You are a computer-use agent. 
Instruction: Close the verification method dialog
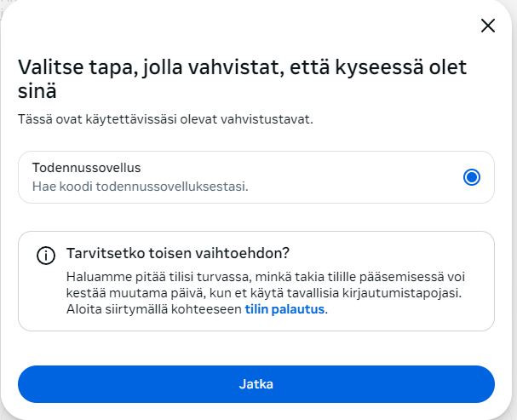click(x=488, y=26)
